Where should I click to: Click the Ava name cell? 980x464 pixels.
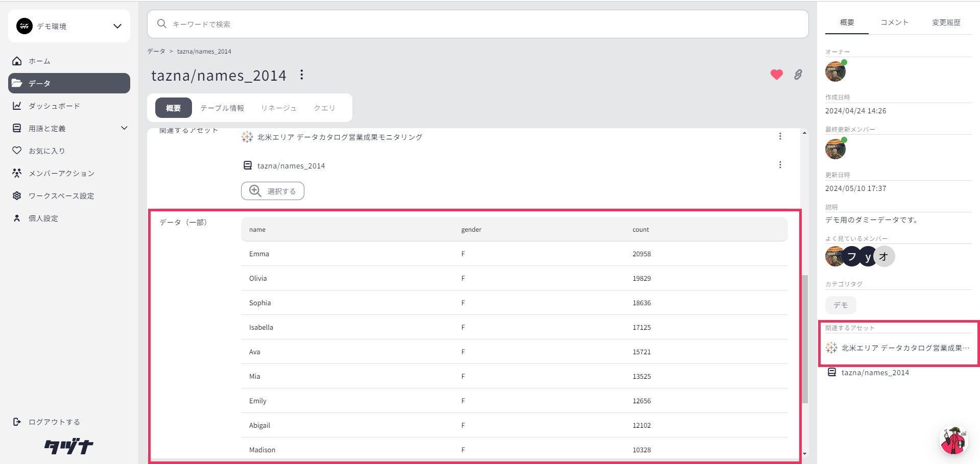255,352
